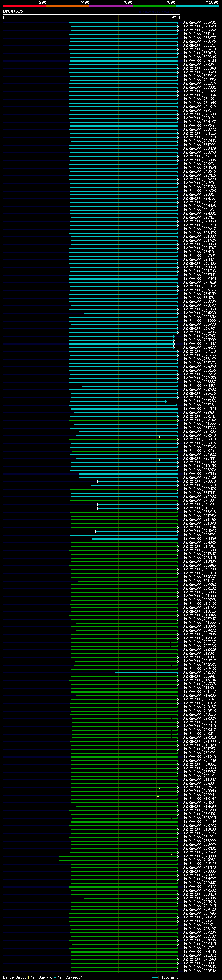Image resolution: width=222 pixels, height=980 pixels.
Task: Pick hit label UniRef100_Q4Q9B3
Action: pyautogui.click(x=199, y=856)
